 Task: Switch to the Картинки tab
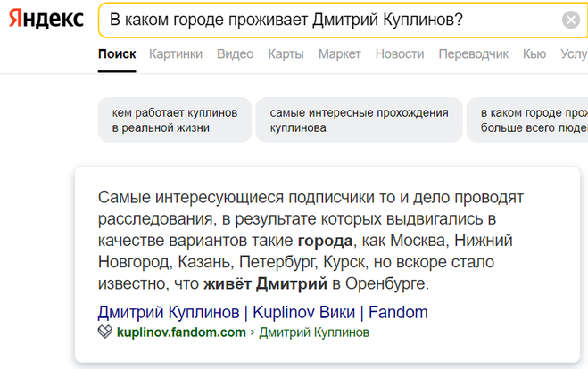[176, 54]
